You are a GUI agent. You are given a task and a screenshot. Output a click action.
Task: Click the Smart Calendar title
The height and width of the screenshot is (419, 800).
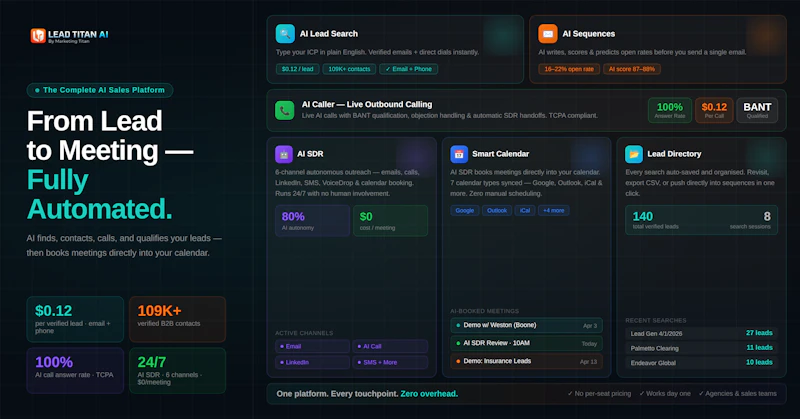501,154
